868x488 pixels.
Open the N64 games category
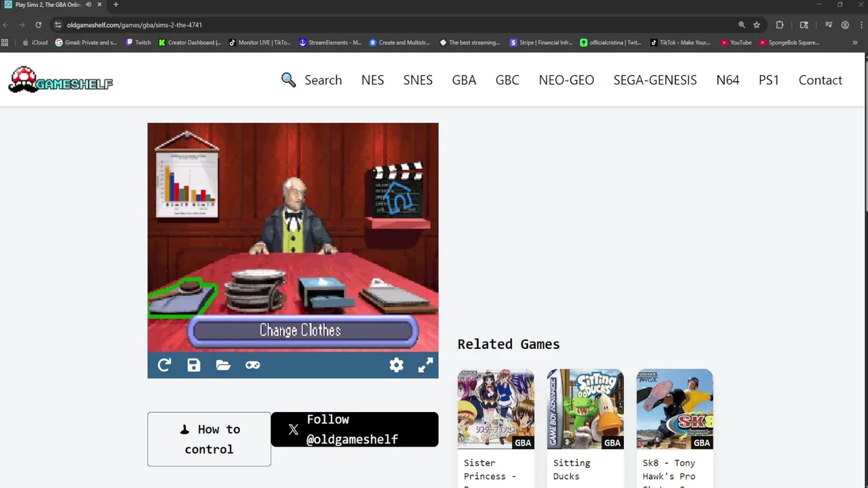point(728,80)
